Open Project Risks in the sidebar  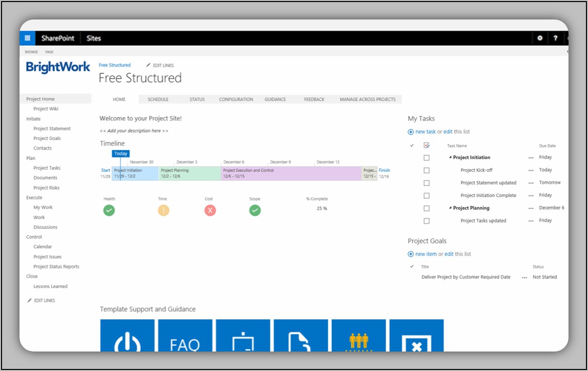[47, 188]
